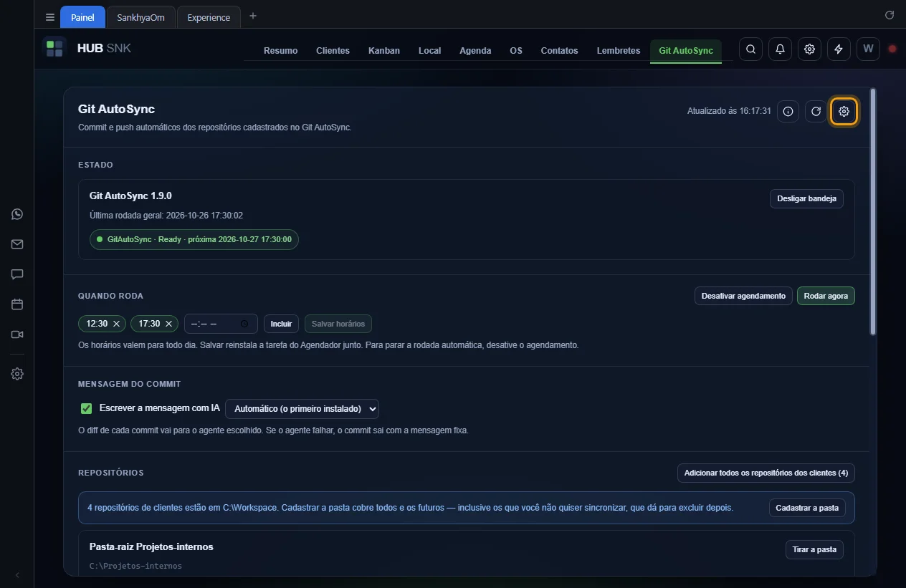The width and height of the screenshot is (906, 588).
Task: Click 'Última rodada geral: 2026-10-26 17:30:02' text
Action: point(166,215)
